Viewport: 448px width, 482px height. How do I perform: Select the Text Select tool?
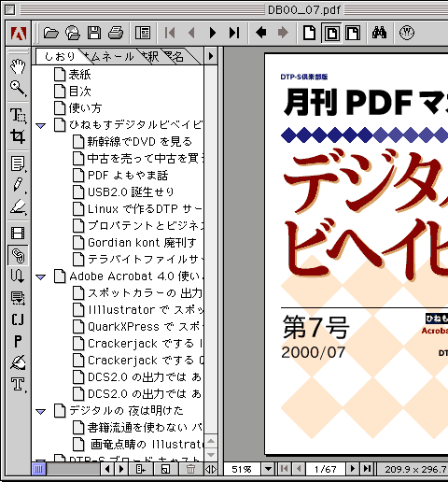point(18,115)
